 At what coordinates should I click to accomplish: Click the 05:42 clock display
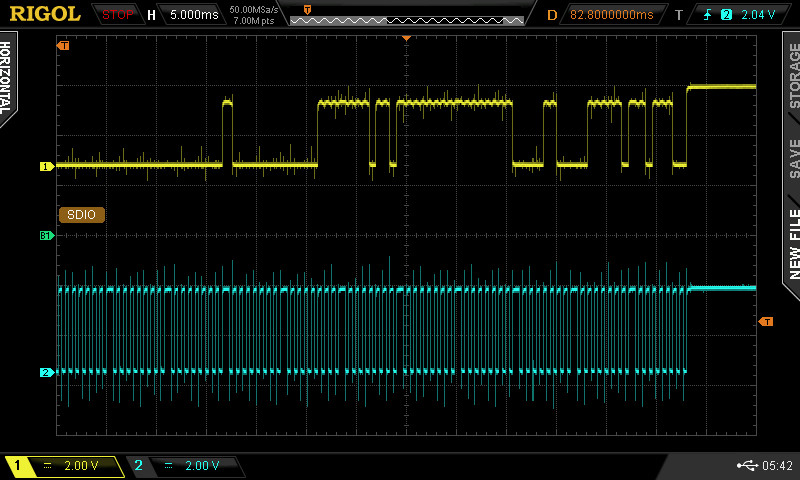click(777, 466)
